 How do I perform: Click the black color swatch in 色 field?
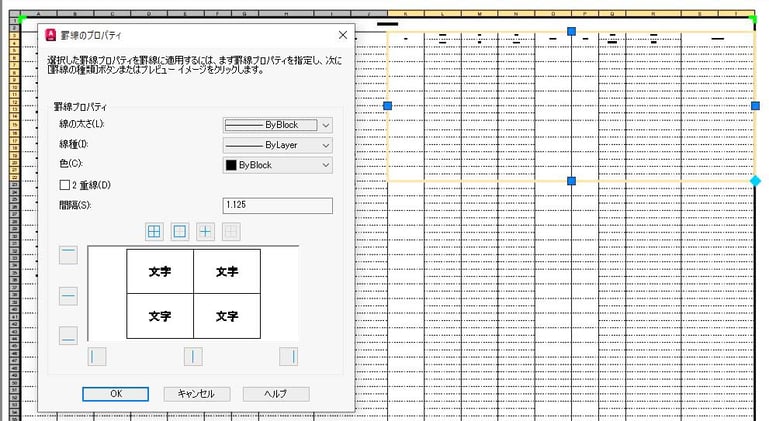tap(231, 165)
